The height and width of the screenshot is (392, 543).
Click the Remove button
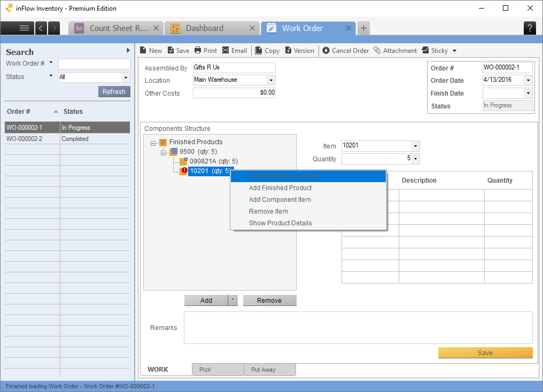pyautogui.click(x=269, y=300)
